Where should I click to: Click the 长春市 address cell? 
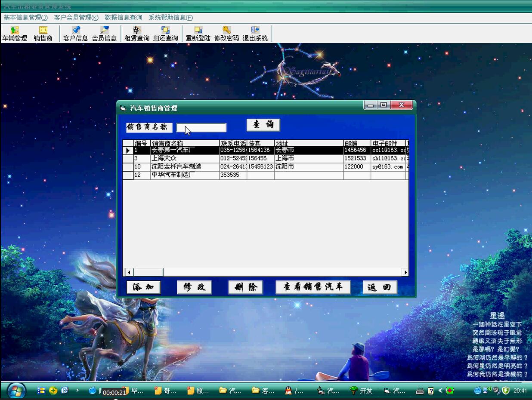[309, 151]
